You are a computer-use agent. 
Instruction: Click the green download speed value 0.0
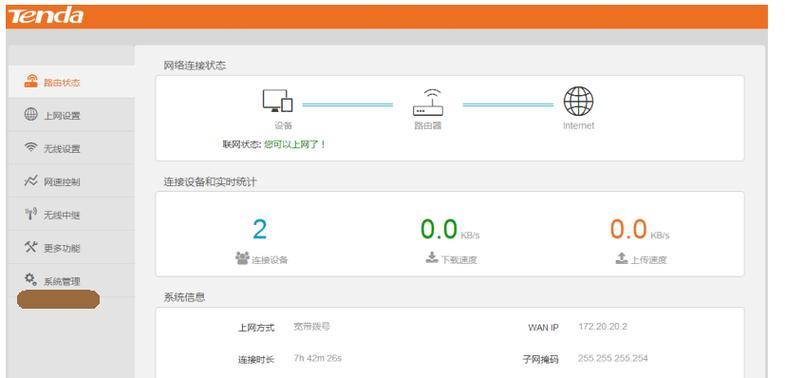439,230
